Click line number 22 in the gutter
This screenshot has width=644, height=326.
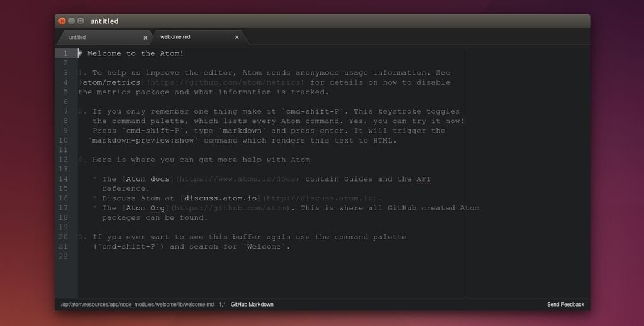[64, 256]
